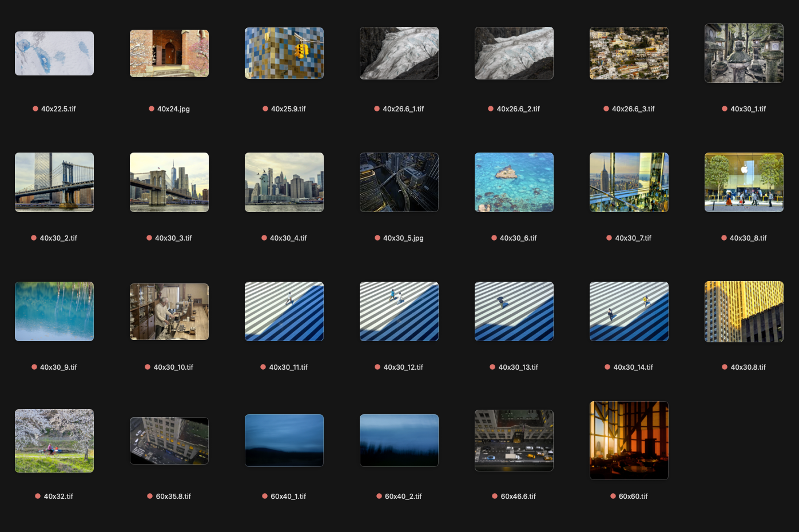This screenshot has width=799, height=532.
Task: Choose the 40x30_6.tif turquoise water thumbnail
Action: (514, 182)
